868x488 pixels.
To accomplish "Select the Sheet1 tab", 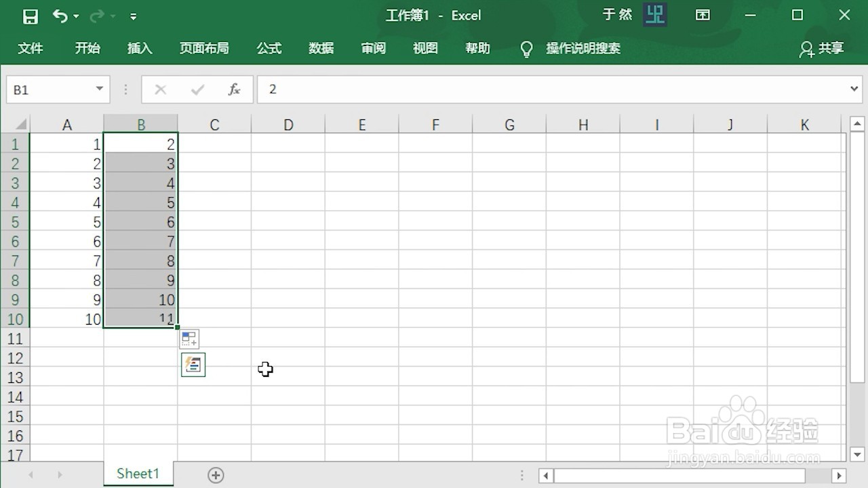I will (x=138, y=474).
